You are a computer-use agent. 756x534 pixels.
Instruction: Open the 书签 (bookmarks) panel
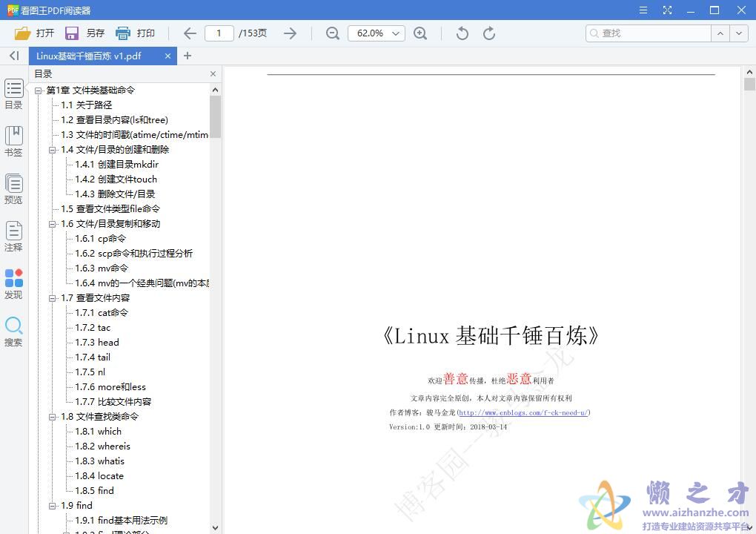pyautogui.click(x=13, y=141)
